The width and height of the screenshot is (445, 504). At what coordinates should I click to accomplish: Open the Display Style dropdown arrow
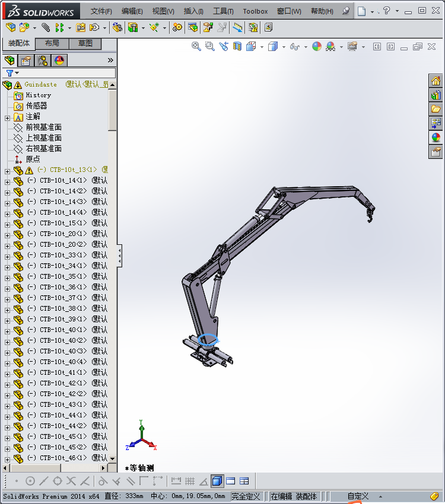tap(284, 47)
